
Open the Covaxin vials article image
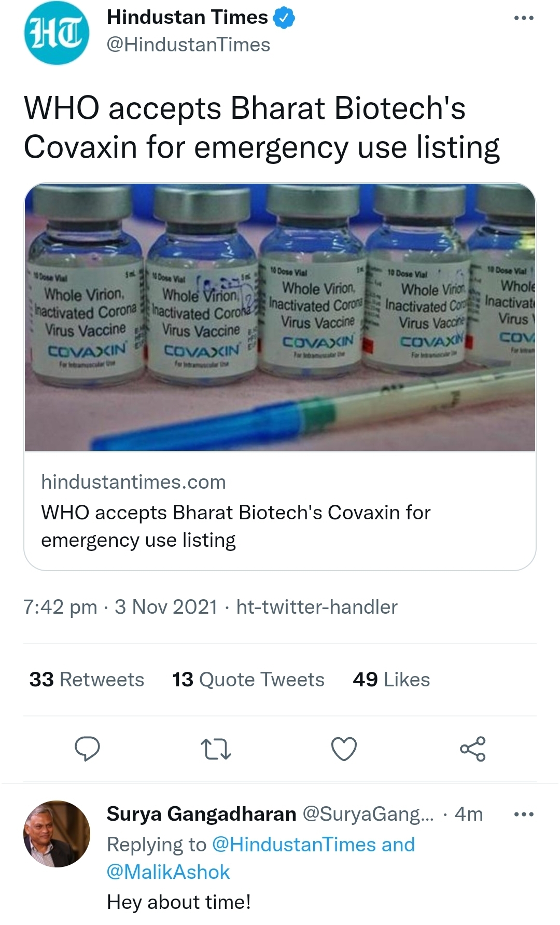280,317
